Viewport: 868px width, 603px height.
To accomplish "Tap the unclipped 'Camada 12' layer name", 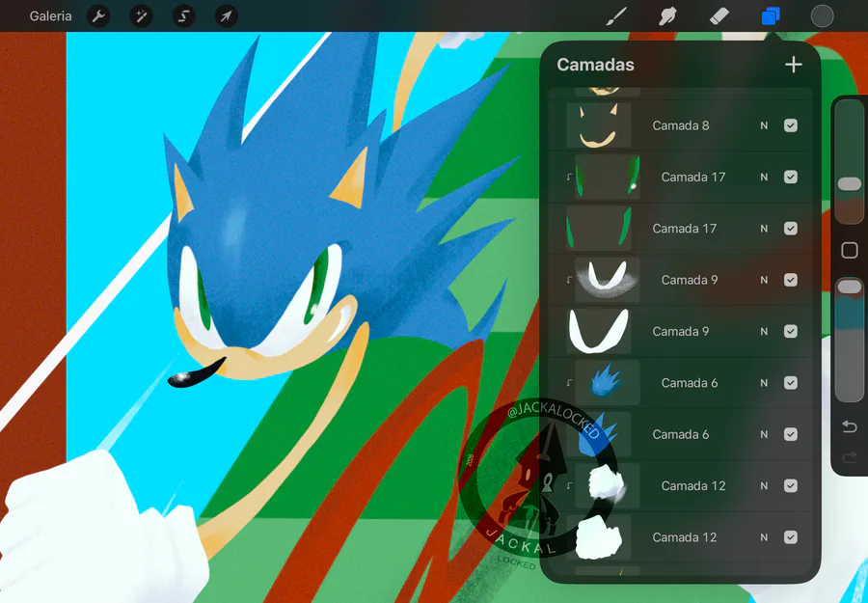I will (x=684, y=537).
